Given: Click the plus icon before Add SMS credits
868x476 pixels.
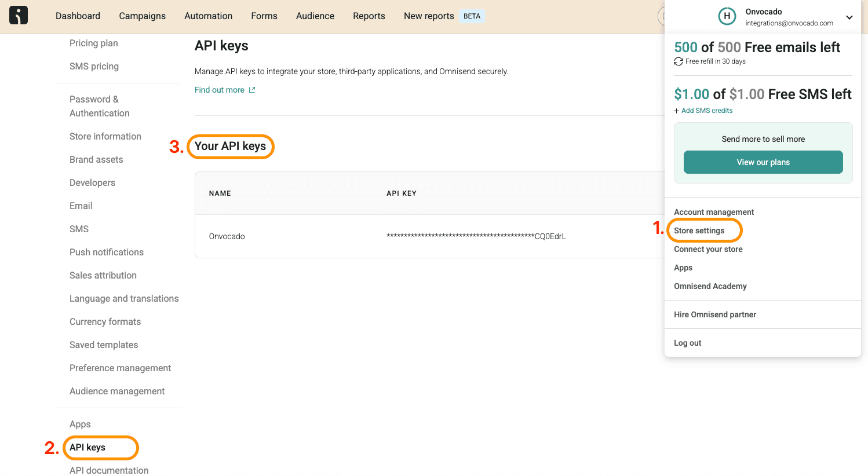Looking at the screenshot, I should coord(677,111).
